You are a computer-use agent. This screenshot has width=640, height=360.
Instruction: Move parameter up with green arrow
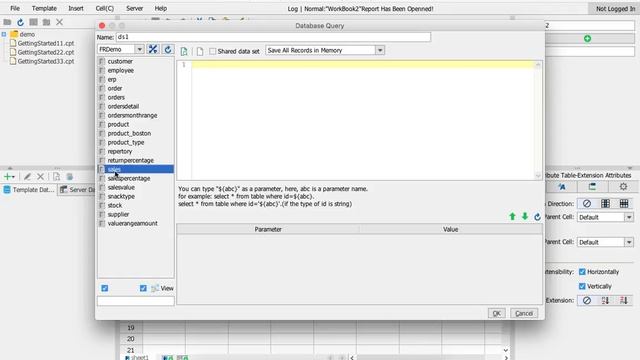pyautogui.click(x=512, y=216)
